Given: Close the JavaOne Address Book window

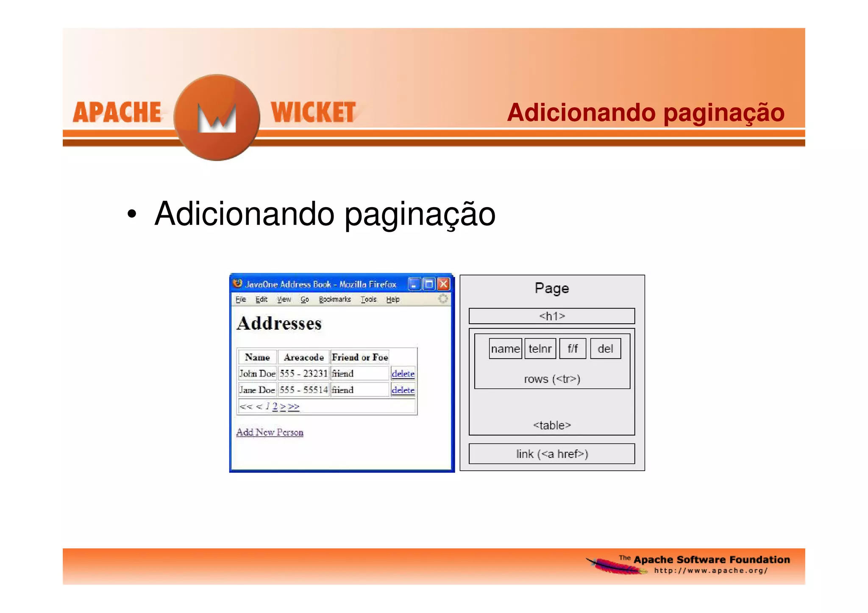Looking at the screenshot, I should click(x=443, y=284).
